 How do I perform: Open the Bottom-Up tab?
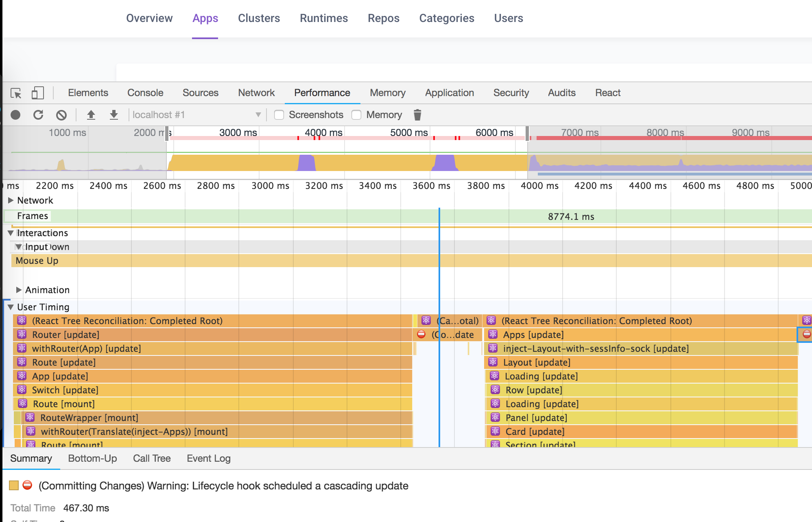click(92, 458)
